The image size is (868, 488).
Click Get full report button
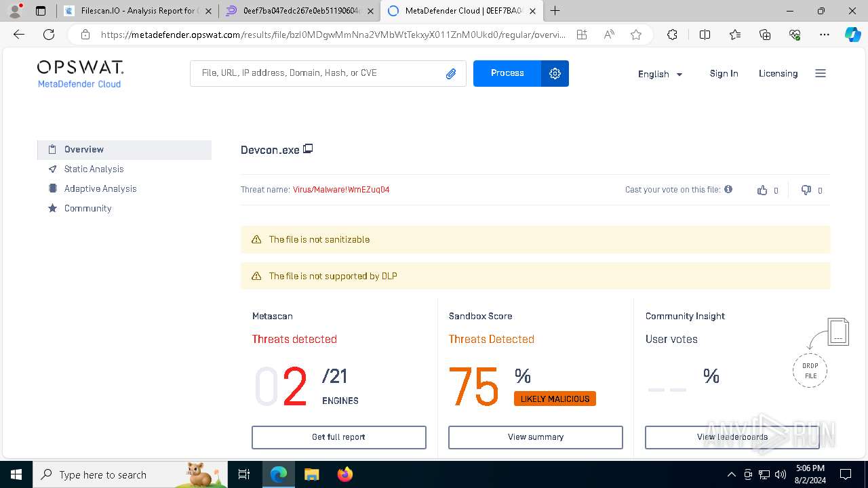pyautogui.click(x=339, y=437)
